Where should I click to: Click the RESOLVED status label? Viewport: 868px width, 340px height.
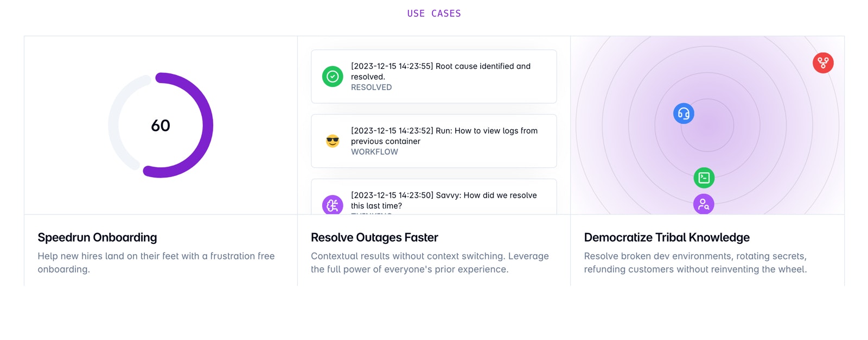(371, 87)
